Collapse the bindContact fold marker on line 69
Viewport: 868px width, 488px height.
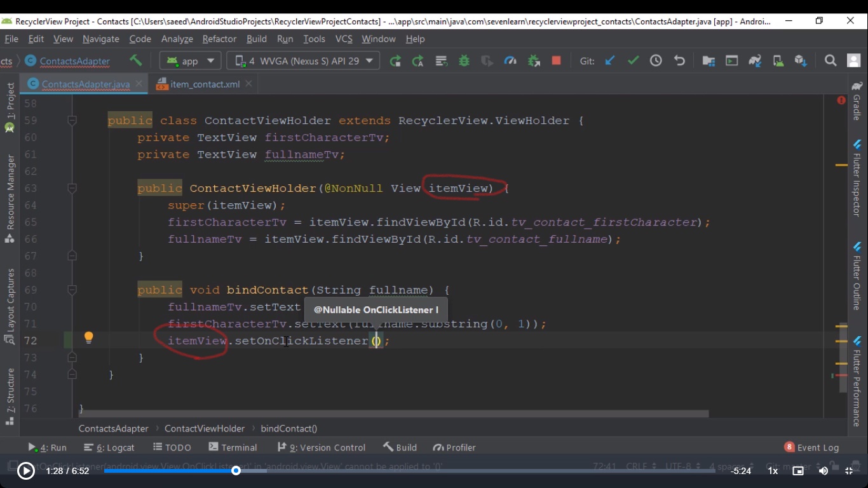72,290
